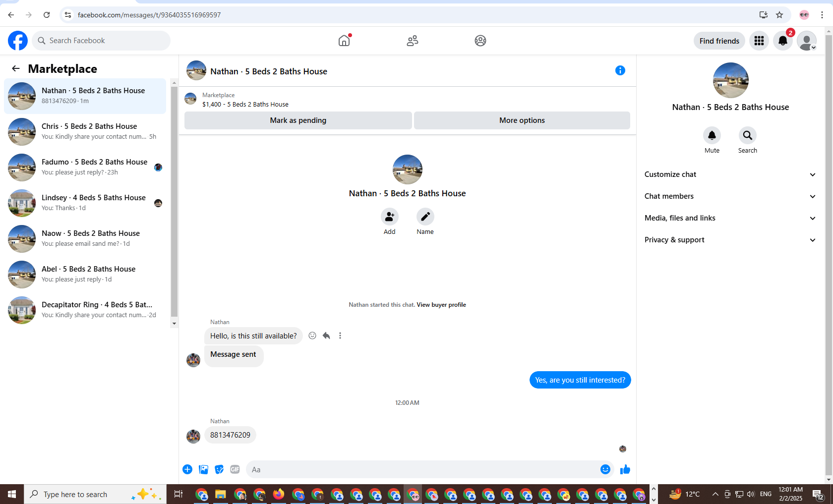Open View buyer profile link

coord(441,305)
